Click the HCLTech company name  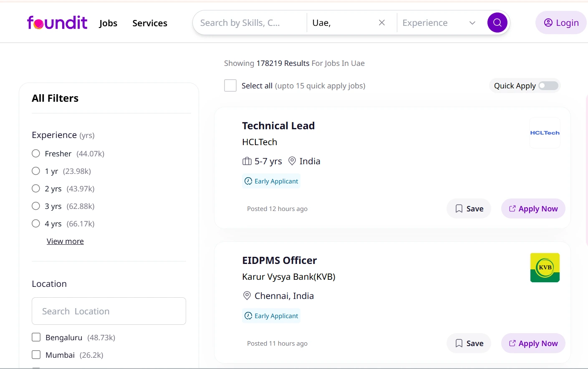point(260,142)
